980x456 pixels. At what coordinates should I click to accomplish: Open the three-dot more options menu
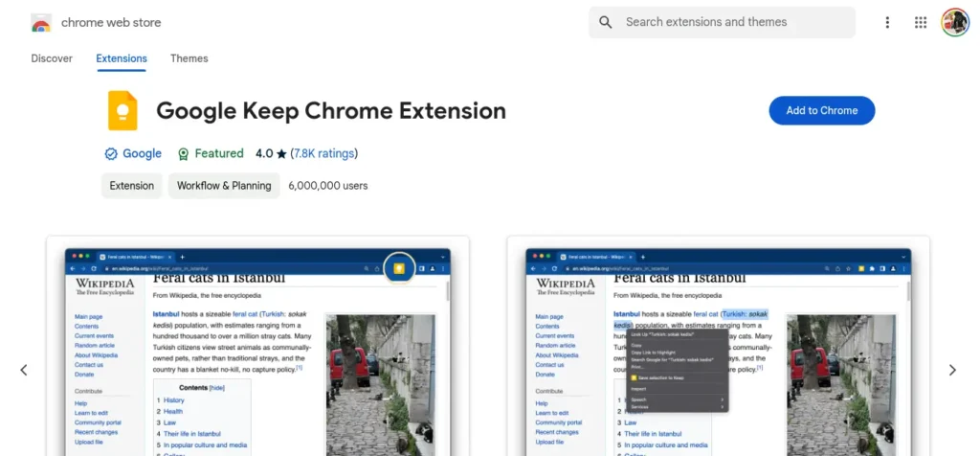click(887, 23)
